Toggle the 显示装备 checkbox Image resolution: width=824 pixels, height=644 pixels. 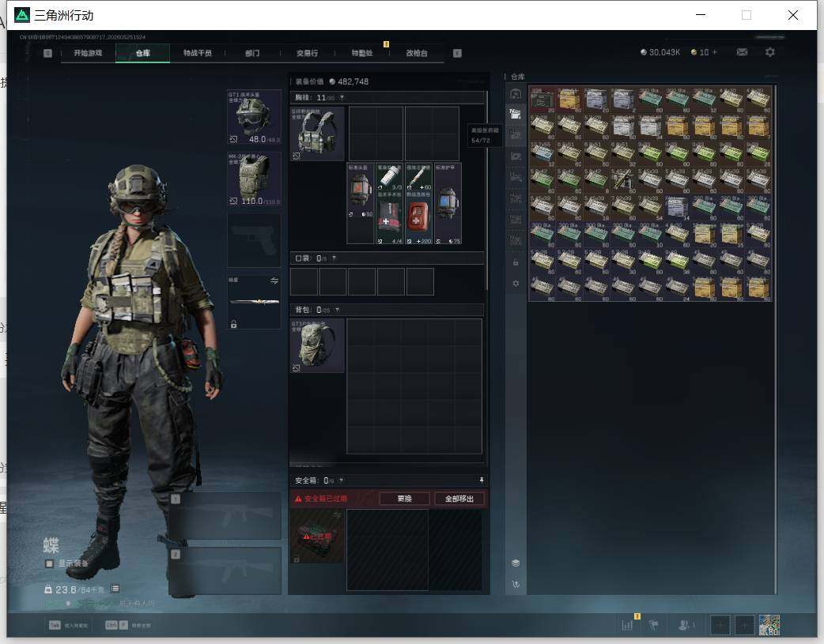coord(49,563)
